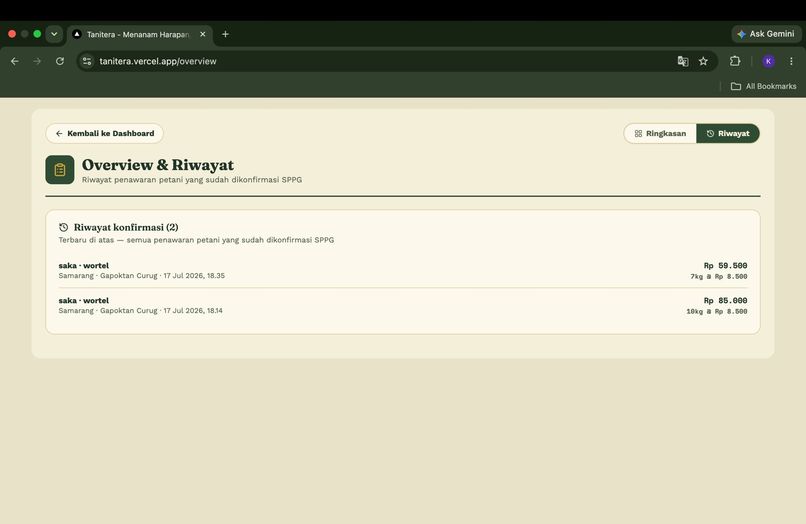Click the 7kg @ Rp 8.500 detail
806x524 pixels.
coord(719,277)
